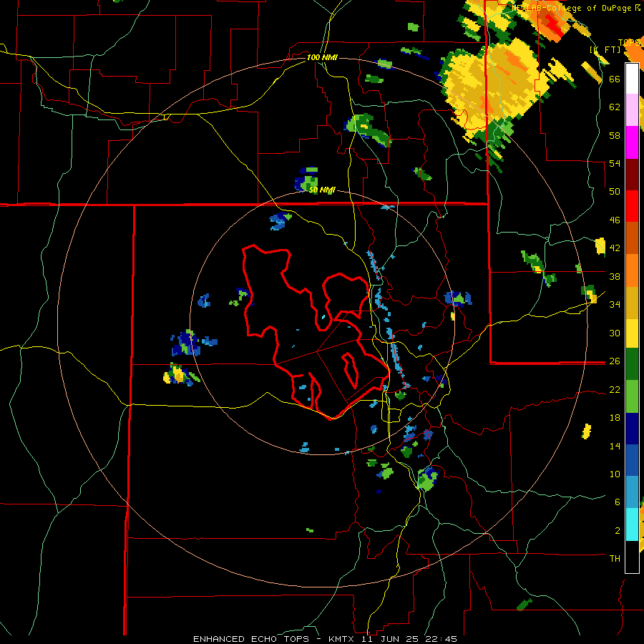Click the dark green legend color band
Viewport: 644px width, 644px height.
pyautogui.click(x=632, y=364)
